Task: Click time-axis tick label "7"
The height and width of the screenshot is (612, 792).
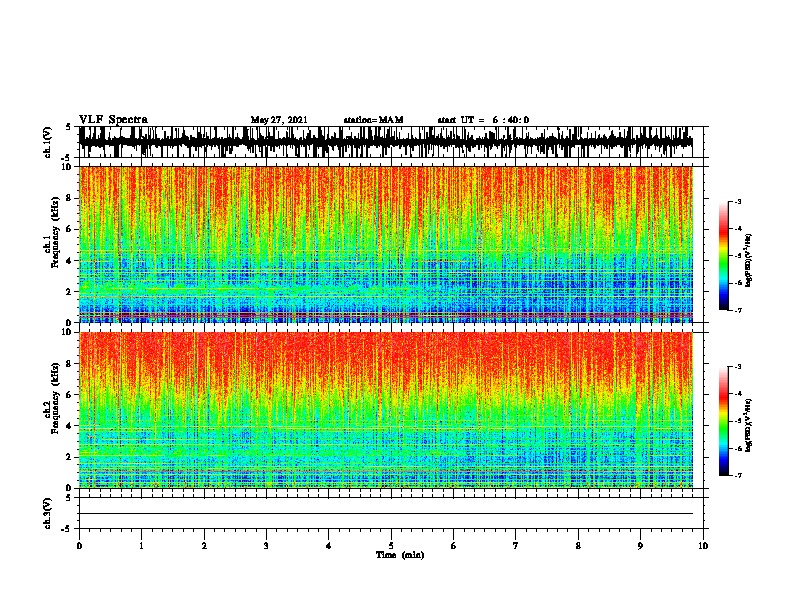Action: click(516, 546)
